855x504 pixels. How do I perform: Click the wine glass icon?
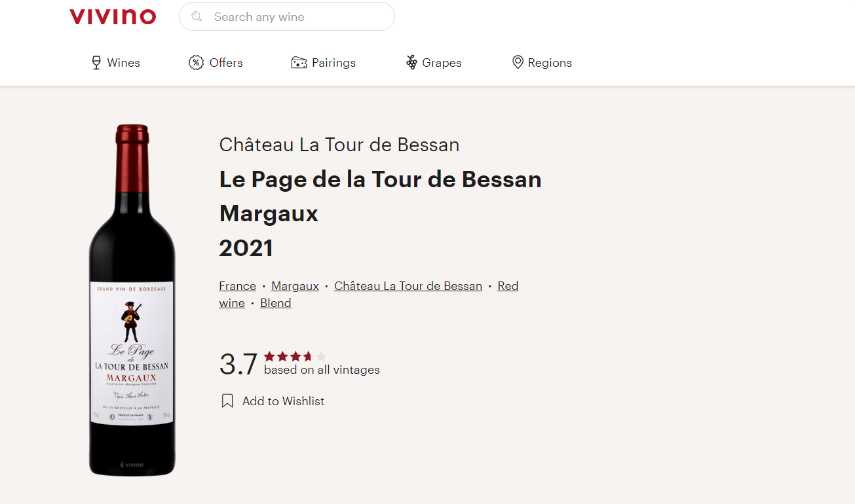tap(96, 63)
